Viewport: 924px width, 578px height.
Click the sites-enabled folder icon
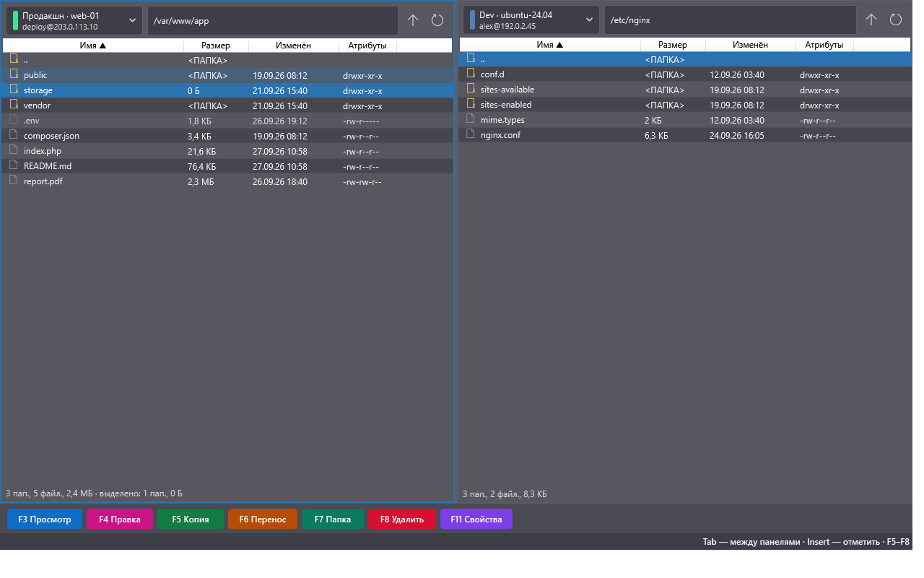[471, 104]
